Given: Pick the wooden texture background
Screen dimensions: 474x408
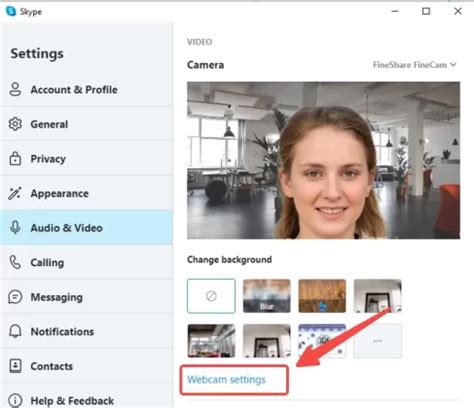Looking at the screenshot, I should coord(322,296).
